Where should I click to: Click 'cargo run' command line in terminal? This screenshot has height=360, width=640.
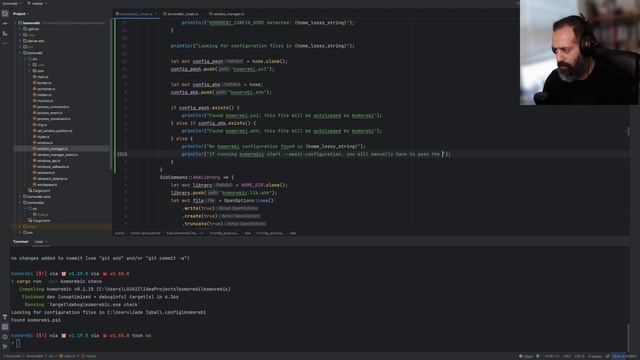click(56, 281)
